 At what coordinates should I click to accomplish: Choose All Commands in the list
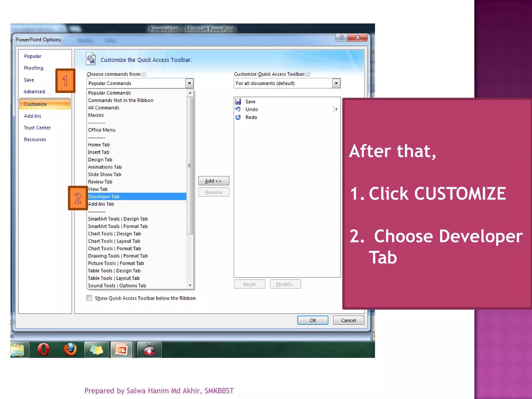pyautogui.click(x=137, y=108)
